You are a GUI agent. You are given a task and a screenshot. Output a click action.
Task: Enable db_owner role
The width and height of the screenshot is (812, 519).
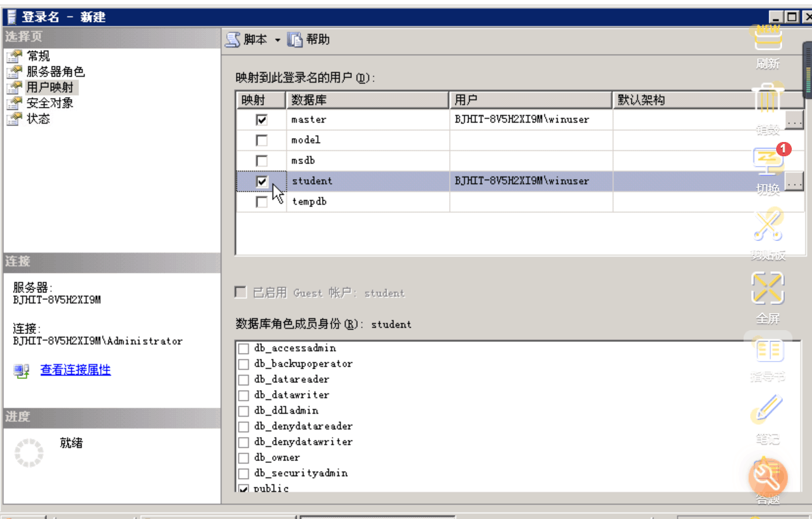[x=244, y=458]
